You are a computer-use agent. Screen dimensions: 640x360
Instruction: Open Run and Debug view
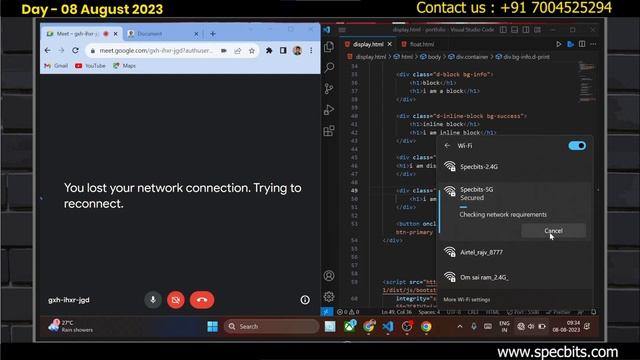[x=329, y=109]
